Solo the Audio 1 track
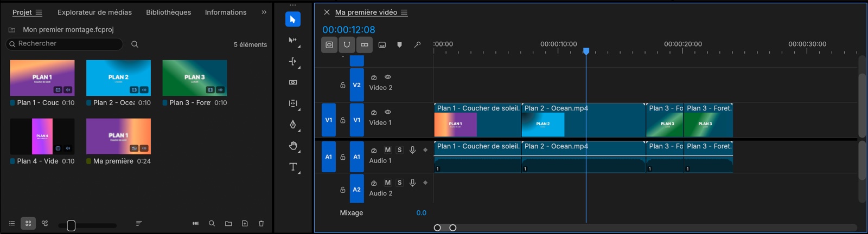This screenshot has height=234, width=868. 400,150
